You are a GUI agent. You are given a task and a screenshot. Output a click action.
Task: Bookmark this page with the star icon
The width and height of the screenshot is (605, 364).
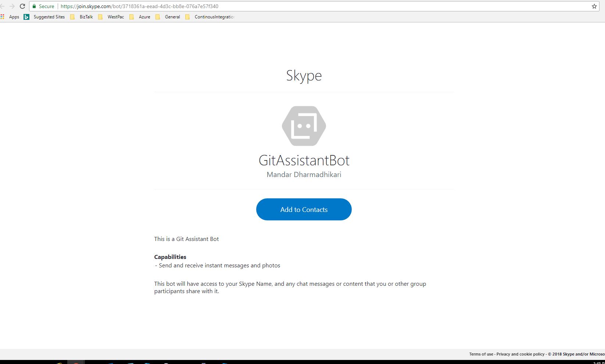pos(594,6)
